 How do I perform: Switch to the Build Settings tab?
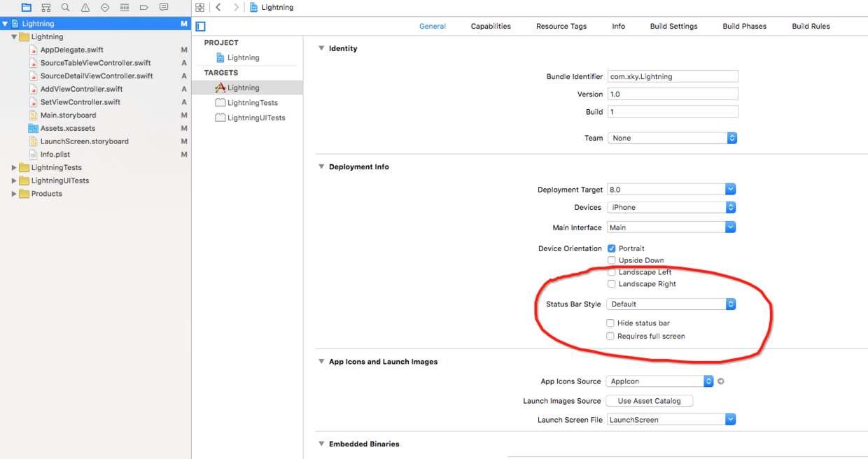coord(673,27)
